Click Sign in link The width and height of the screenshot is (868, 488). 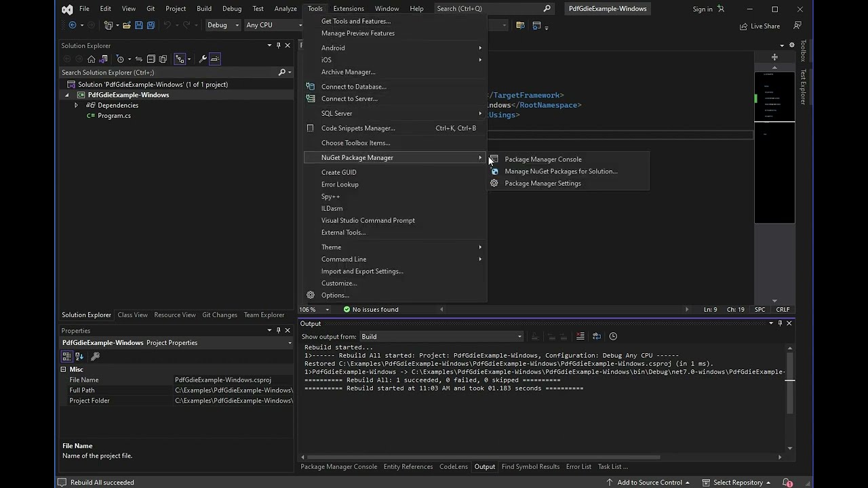click(703, 9)
